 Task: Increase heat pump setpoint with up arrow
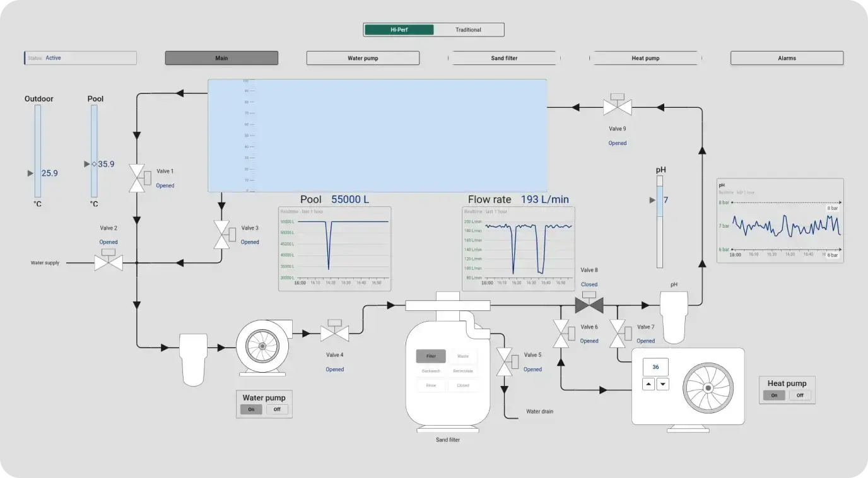648,384
